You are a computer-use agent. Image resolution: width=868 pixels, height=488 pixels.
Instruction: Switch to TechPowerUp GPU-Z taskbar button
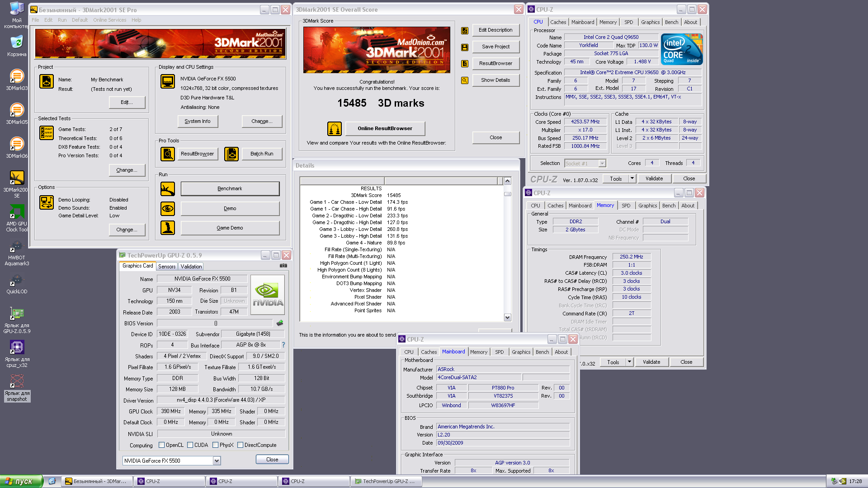pyautogui.click(x=386, y=481)
